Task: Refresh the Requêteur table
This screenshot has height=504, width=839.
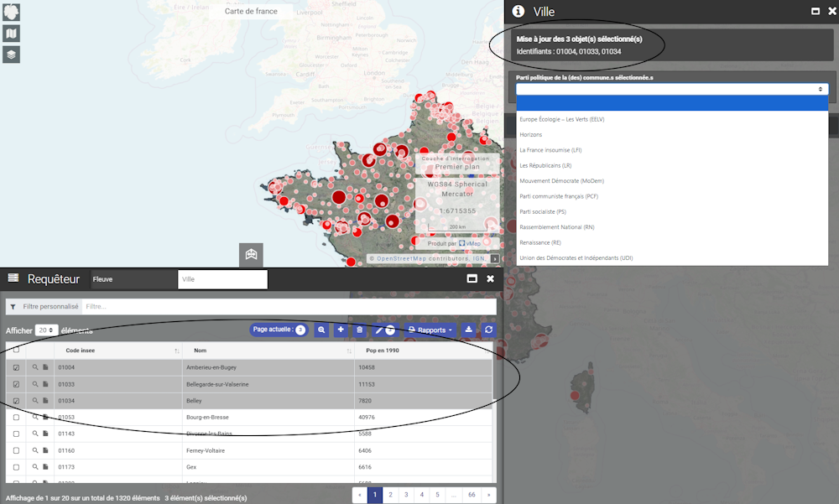Action: [488, 330]
